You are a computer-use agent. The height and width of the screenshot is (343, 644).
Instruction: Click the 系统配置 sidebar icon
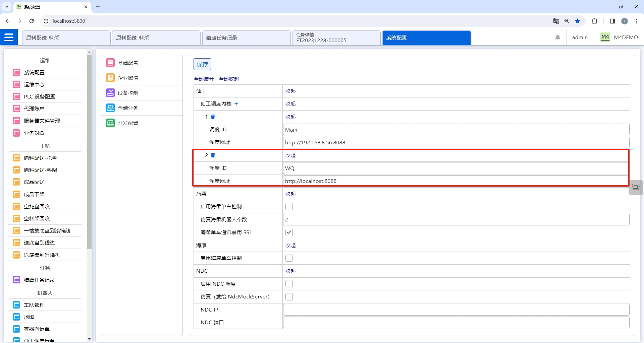tap(16, 72)
